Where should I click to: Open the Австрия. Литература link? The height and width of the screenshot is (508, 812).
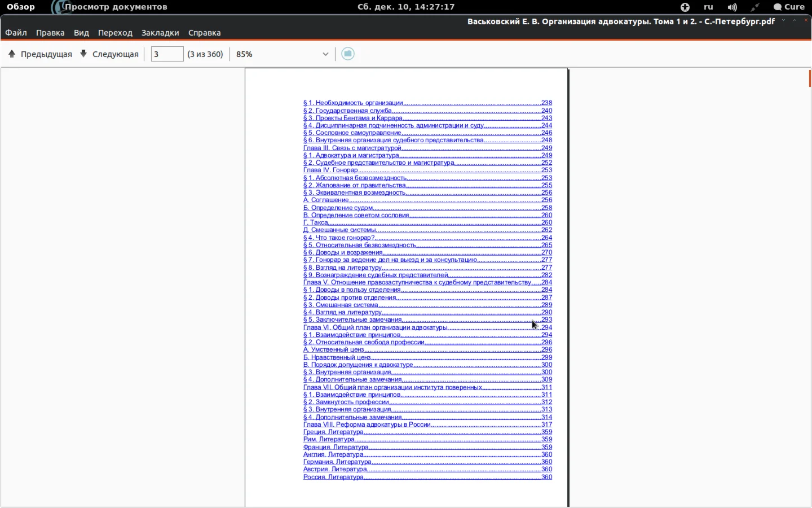[336, 469]
